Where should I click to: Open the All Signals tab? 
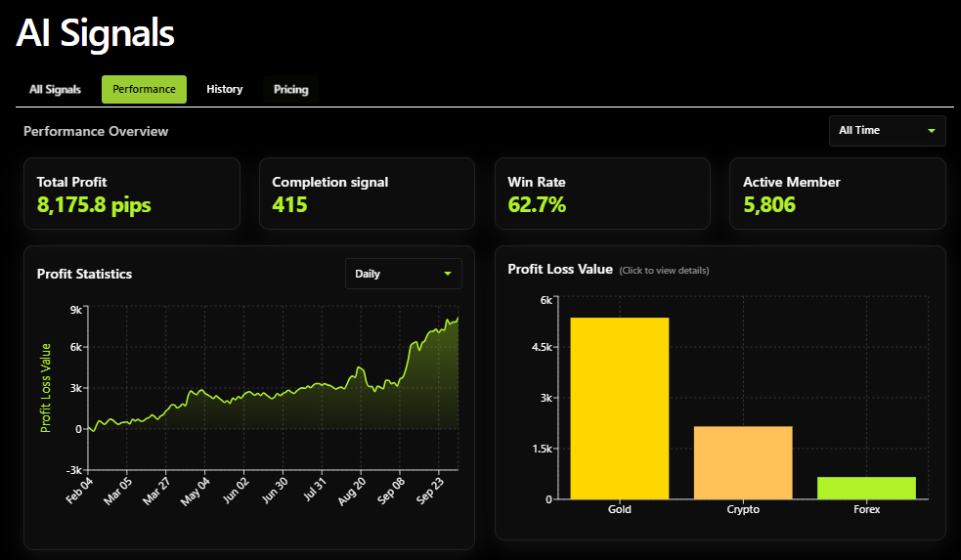(x=55, y=89)
